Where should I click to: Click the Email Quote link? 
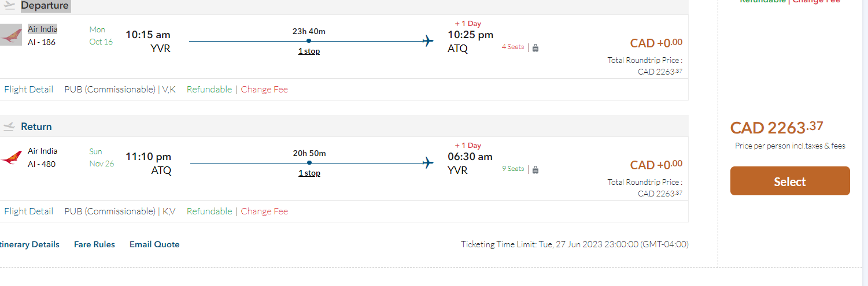click(x=154, y=244)
